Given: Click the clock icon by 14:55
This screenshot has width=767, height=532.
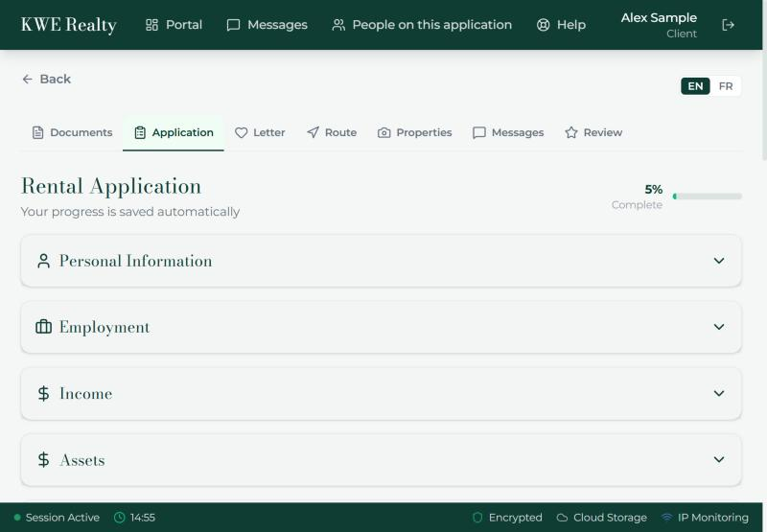Looking at the screenshot, I should pos(119,518).
